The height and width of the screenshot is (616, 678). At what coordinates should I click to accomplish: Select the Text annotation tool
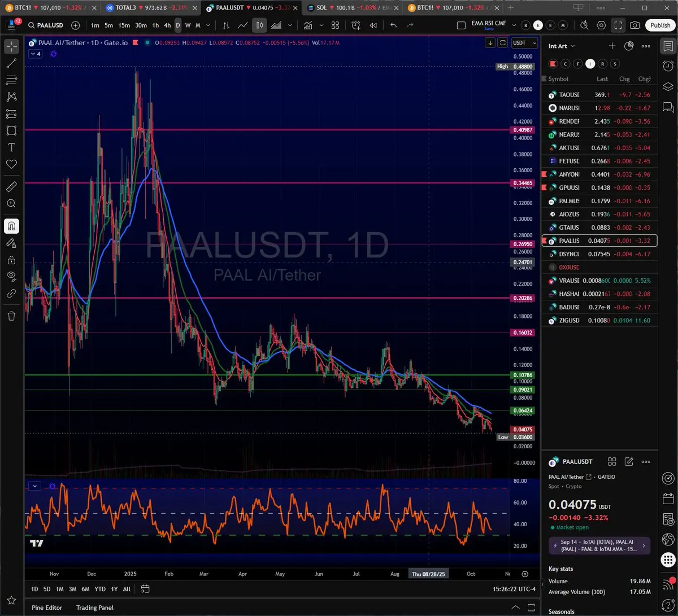(11, 147)
